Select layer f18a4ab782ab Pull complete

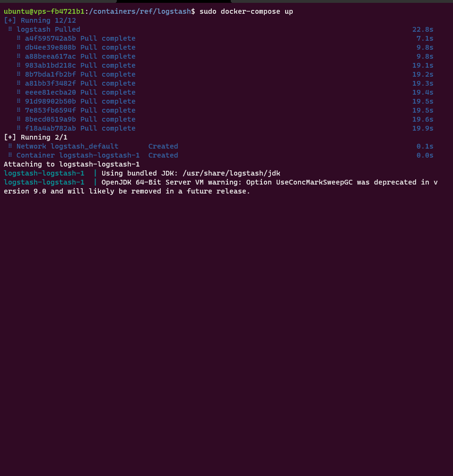80,128
